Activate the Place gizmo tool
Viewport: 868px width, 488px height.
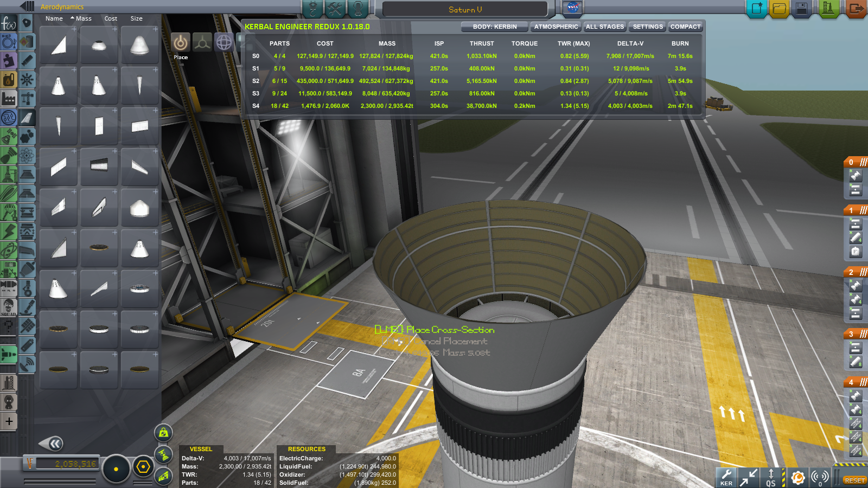[181, 42]
